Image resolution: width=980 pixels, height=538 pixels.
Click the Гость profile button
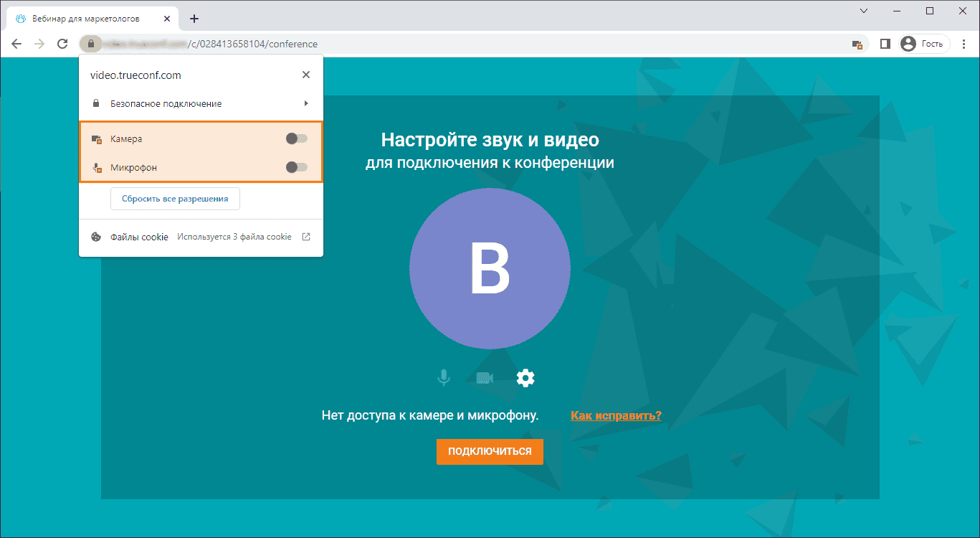point(924,44)
